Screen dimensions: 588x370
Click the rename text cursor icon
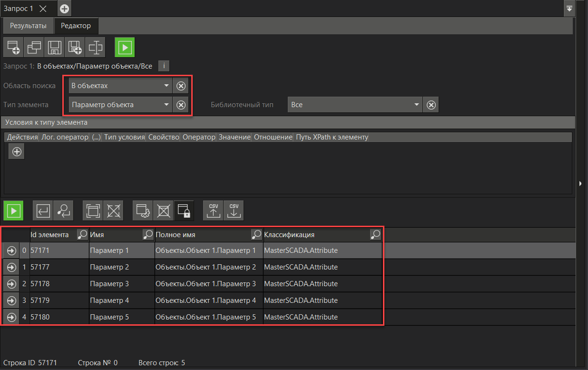(96, 47)
